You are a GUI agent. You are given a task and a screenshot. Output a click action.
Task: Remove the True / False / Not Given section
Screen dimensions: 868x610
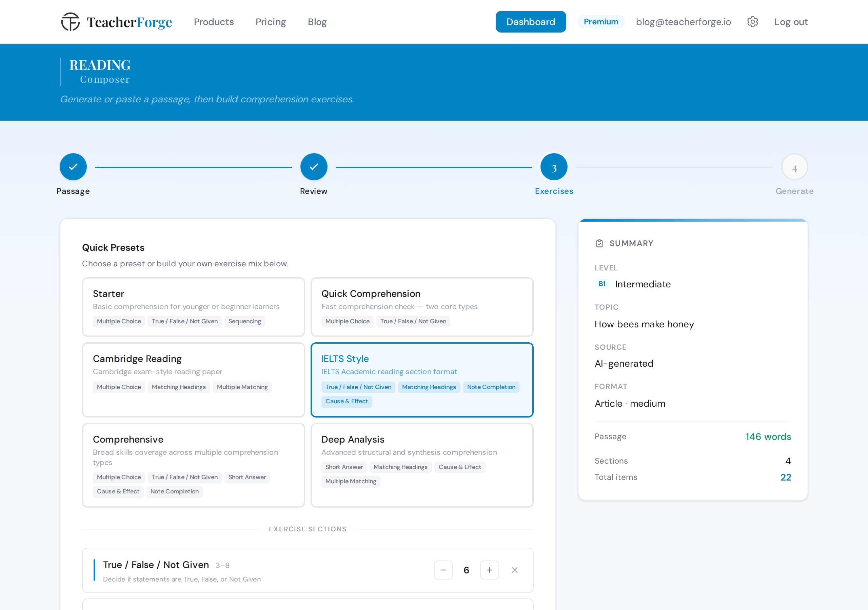(x=514, y=570)
